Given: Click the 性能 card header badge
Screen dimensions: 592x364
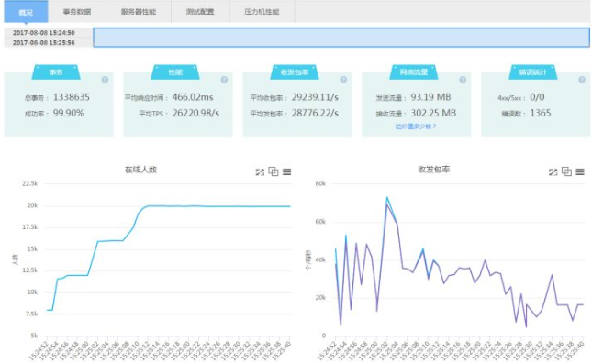Looking at the screenshot, I should pos(175,72).
